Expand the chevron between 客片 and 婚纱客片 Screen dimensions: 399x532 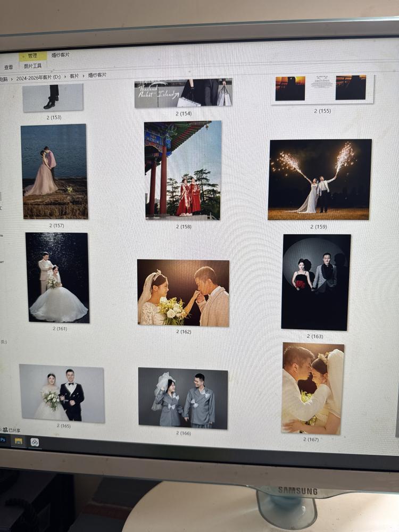83,76
